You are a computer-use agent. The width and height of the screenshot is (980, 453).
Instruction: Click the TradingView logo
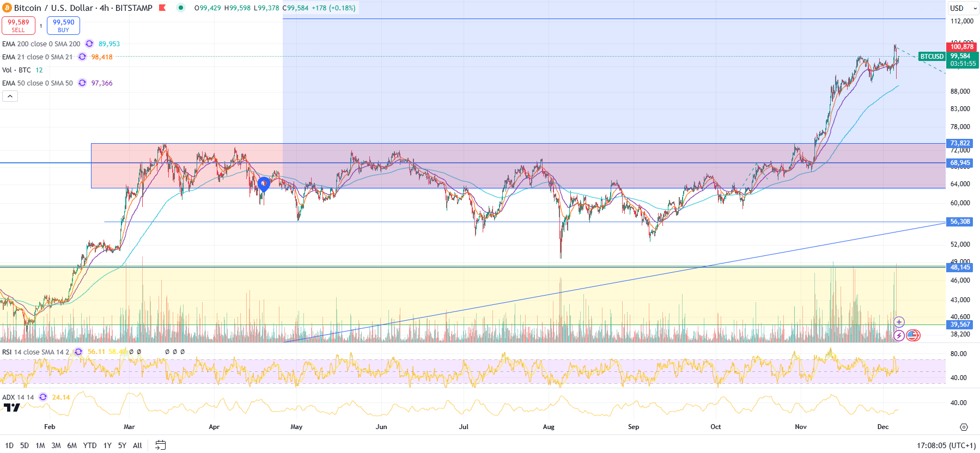point(11,407)
